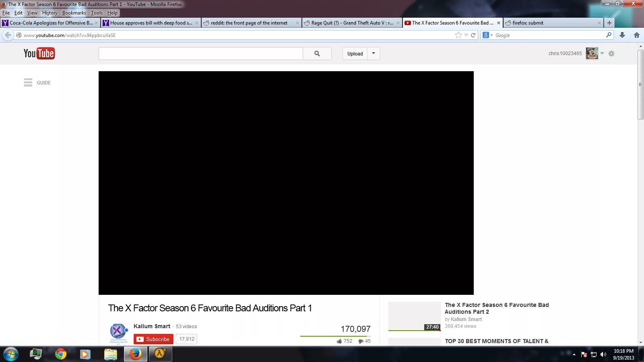
Task: Show hidden tray icons arrow
Action: click(x=574, y=354)
